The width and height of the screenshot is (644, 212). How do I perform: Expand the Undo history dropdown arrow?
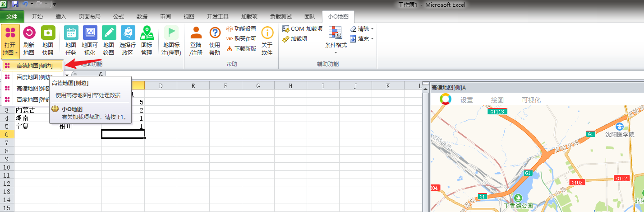pos(32,5)
